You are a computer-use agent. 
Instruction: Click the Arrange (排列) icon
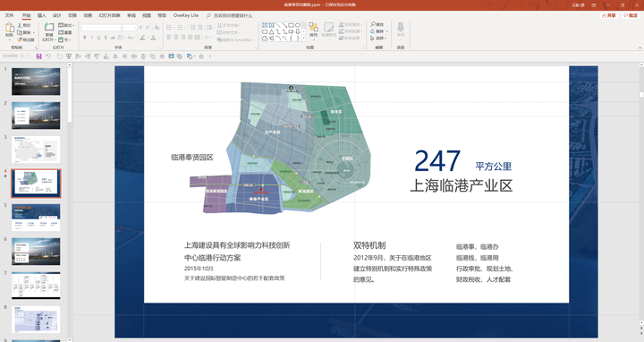tap(313, 28)
